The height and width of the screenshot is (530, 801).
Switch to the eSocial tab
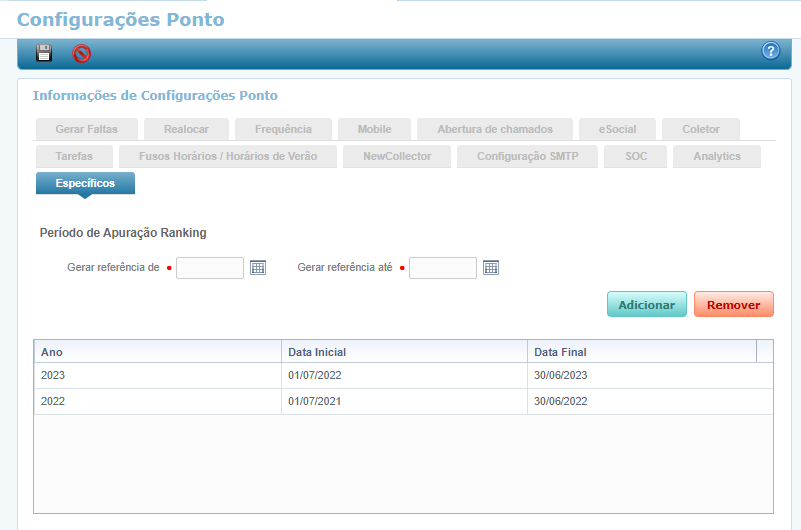617,129
